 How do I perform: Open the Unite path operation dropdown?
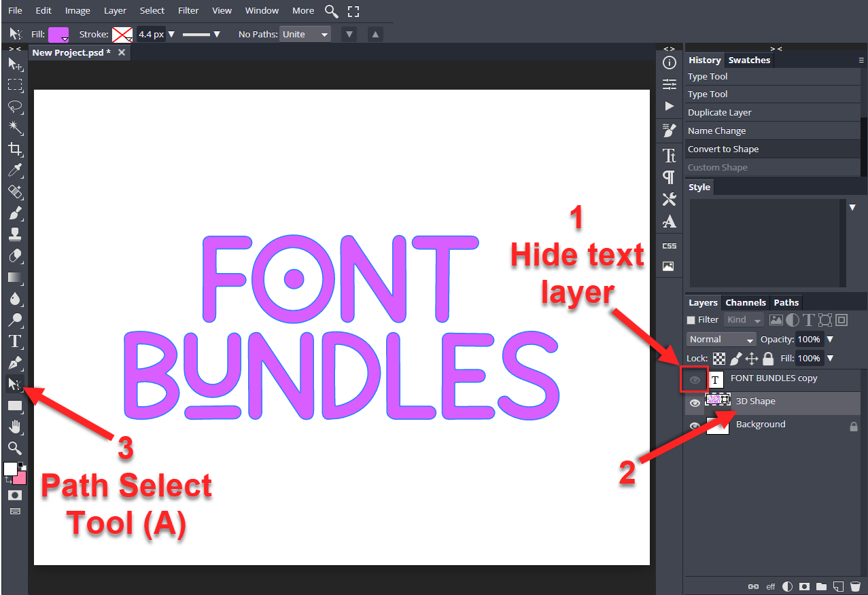click(x=305, y=34)
